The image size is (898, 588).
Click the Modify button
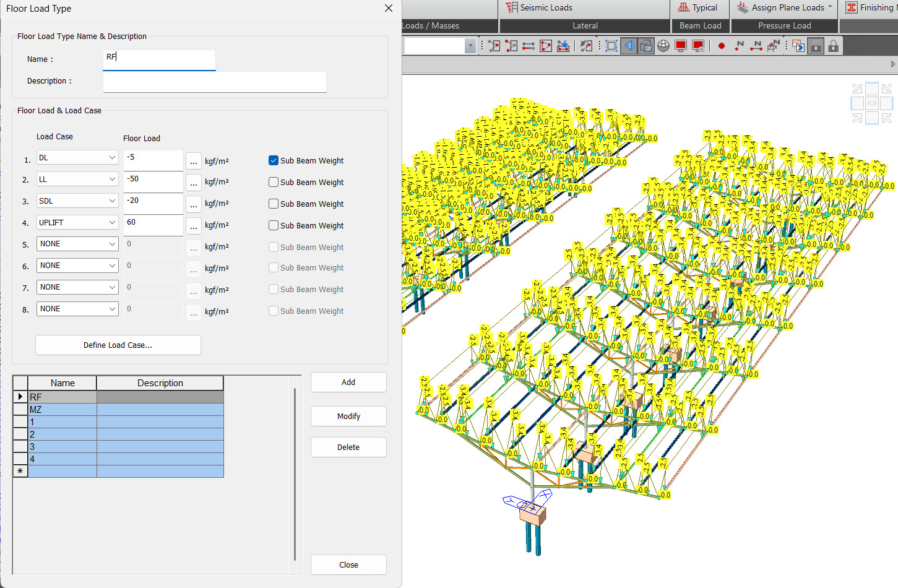point(348,416)
